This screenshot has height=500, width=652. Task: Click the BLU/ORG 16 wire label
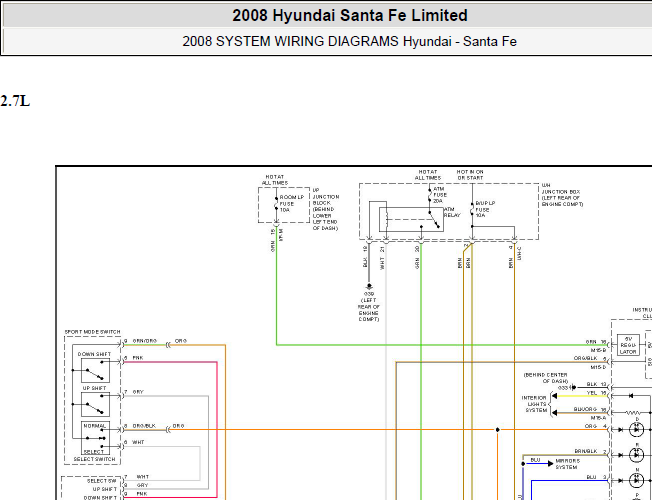pyautogui.click(x=590, y=409)
